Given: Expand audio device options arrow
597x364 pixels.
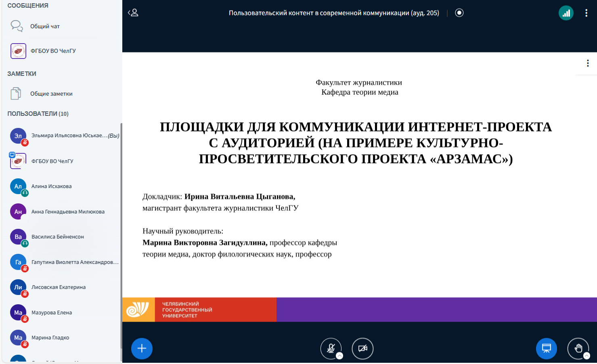Looking at the screenshot, I should tap(340, 356).
